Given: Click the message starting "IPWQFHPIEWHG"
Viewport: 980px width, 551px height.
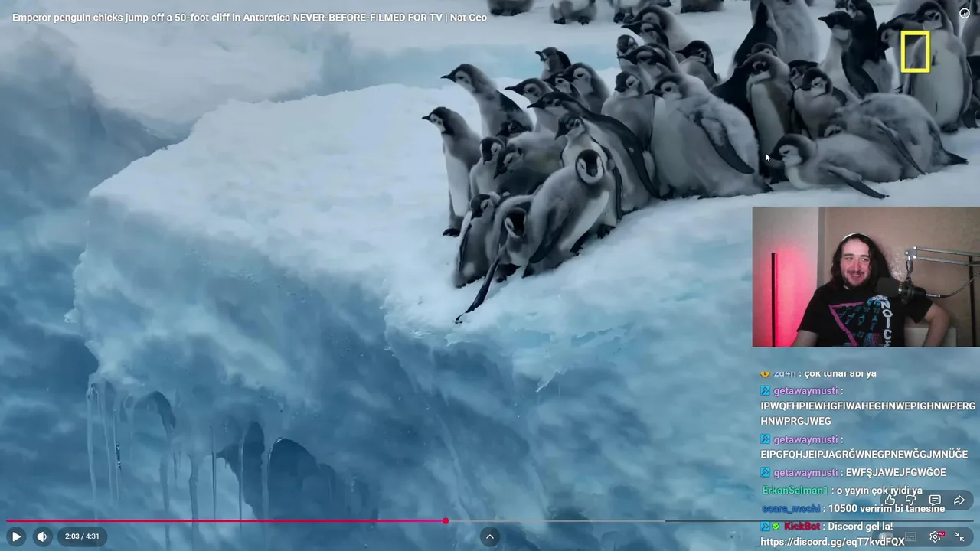Looking at the screenshot, I should click(x=868, y=413).
